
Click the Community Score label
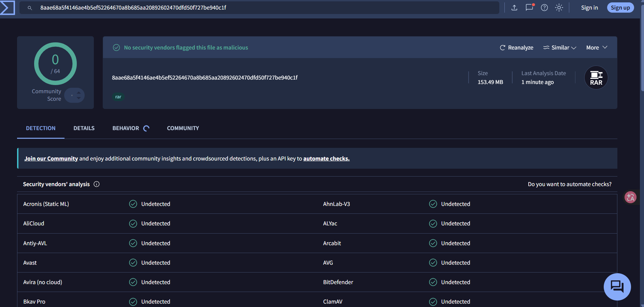point(46,95)
